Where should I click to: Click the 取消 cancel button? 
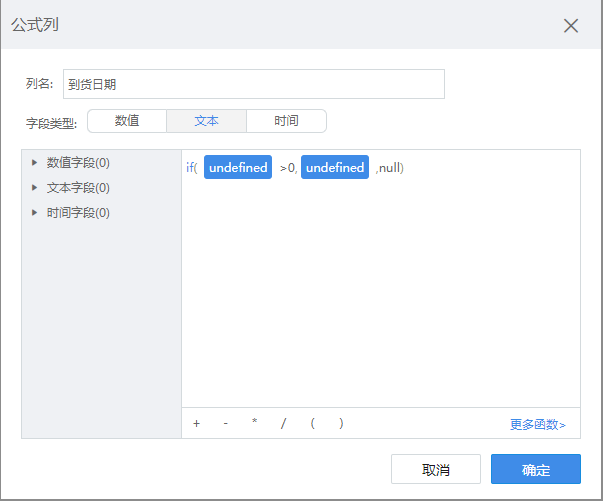pos(435,470)
